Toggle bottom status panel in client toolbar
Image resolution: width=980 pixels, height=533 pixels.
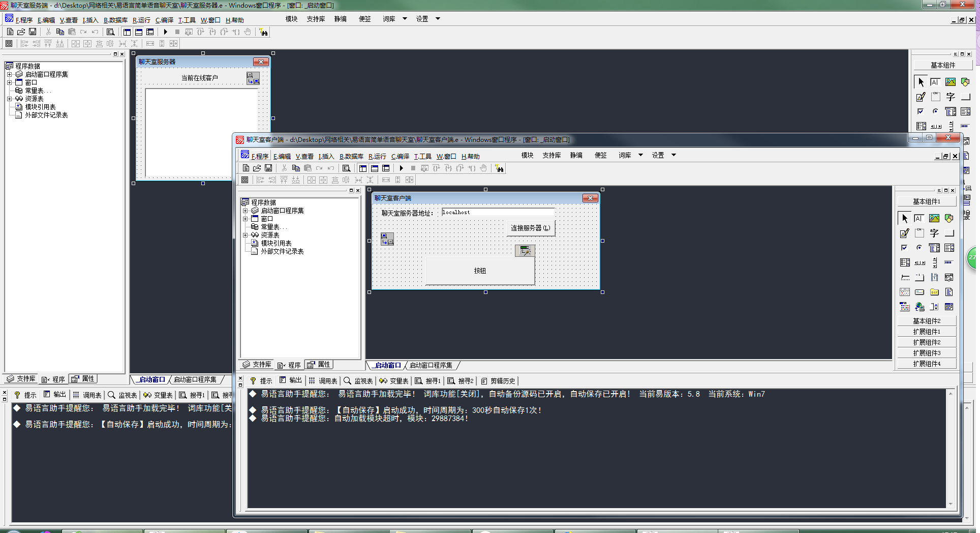(x=375, y=168)
